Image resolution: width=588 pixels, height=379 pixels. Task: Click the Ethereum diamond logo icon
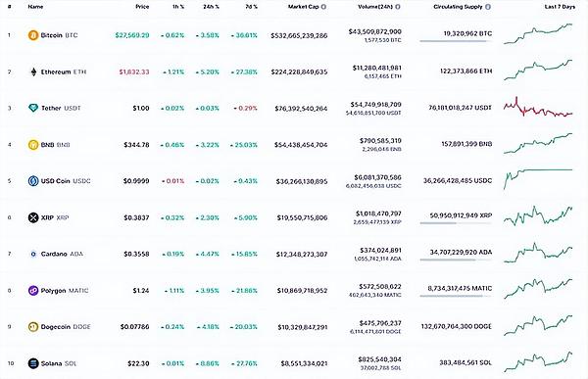point(33,71)
